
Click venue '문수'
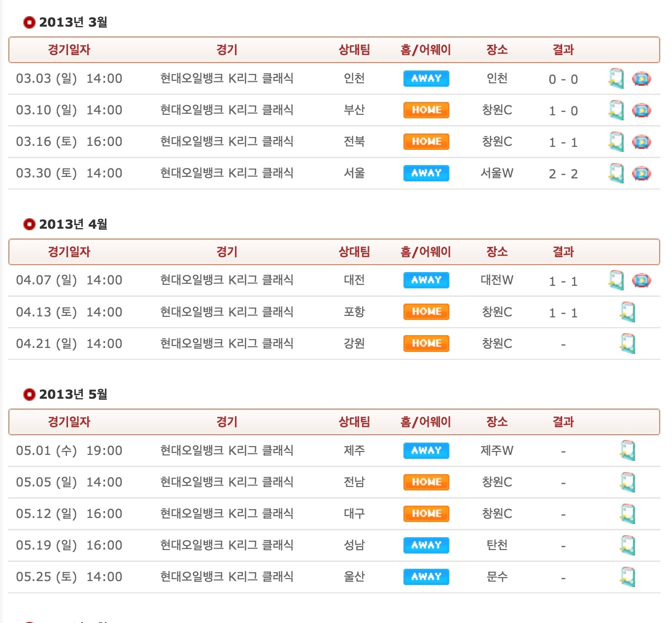497,577
